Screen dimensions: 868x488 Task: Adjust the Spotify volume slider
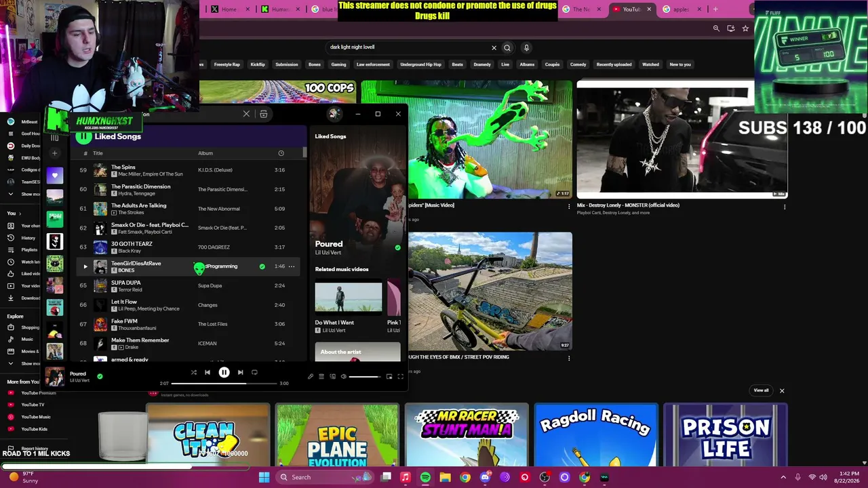click(x=364, y=376)
